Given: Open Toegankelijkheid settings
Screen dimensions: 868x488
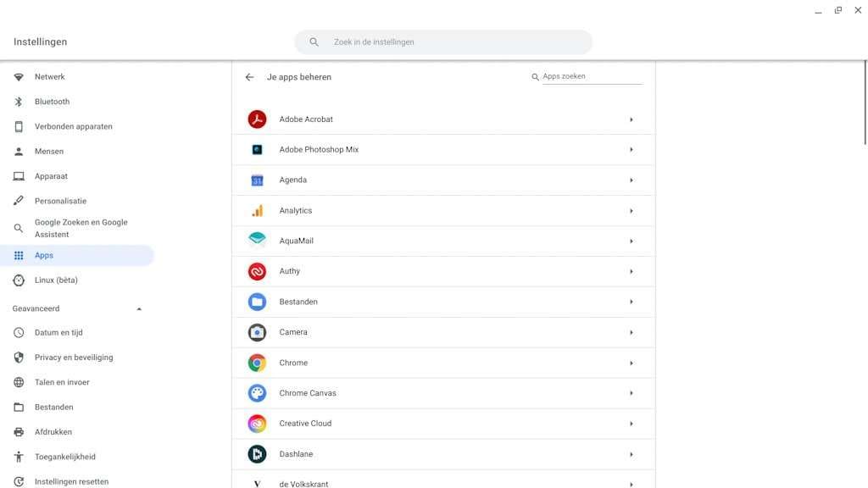Looking at the screenshot, I should 64,457.
